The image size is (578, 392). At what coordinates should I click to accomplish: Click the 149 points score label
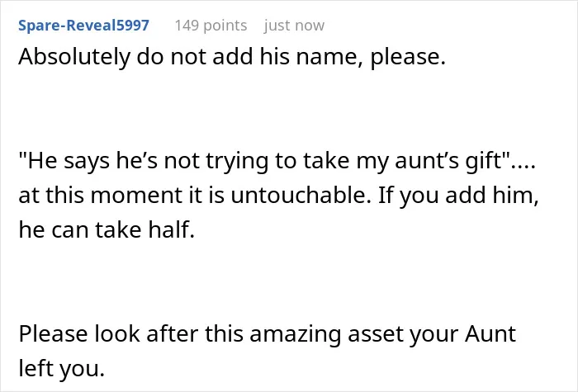coord(211,26)
